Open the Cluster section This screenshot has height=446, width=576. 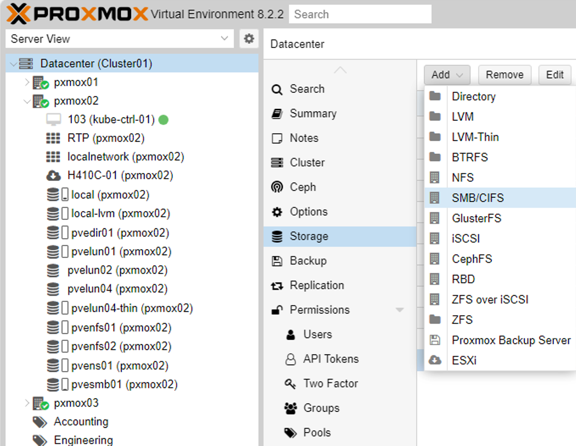pos(340,162)
